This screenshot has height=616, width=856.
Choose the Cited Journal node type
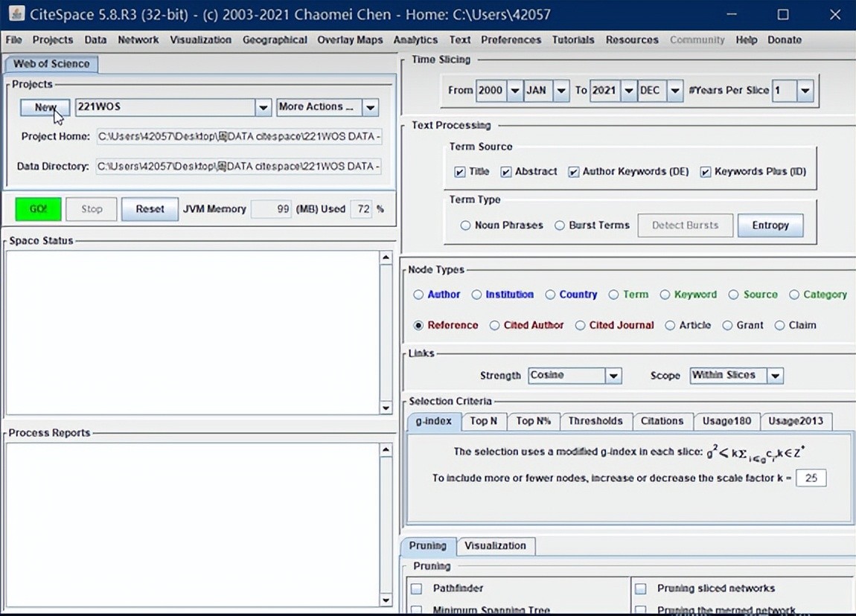[x=581, y=325]
